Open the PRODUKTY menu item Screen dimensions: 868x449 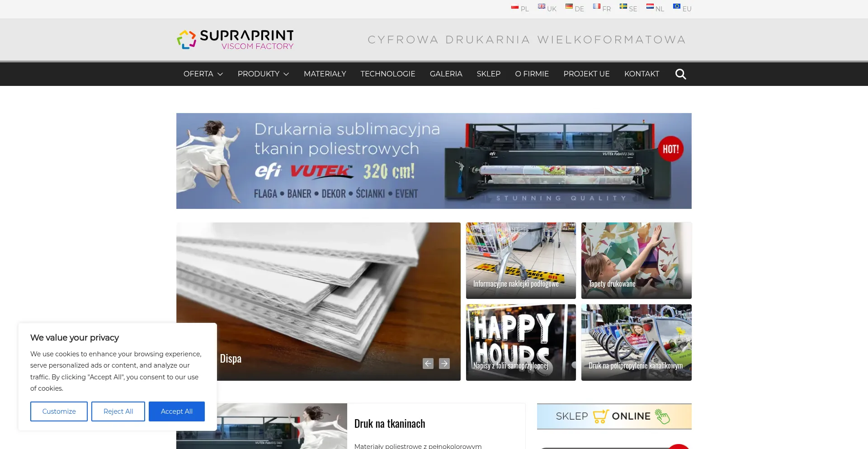click(x=259, y=74)
